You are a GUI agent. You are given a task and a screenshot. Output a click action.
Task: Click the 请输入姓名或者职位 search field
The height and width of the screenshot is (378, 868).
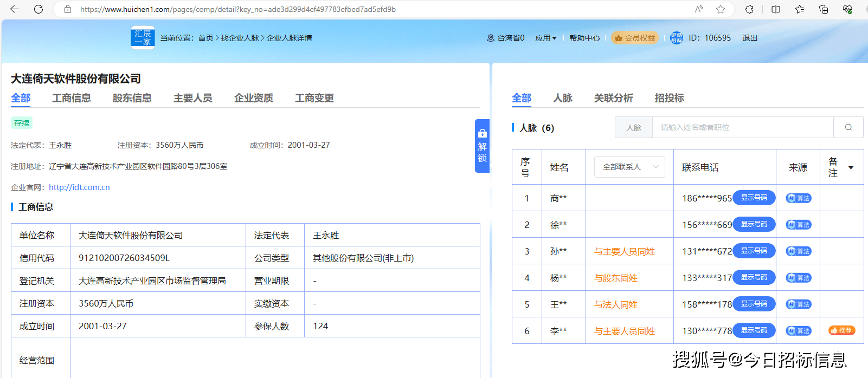coord(743,127)
